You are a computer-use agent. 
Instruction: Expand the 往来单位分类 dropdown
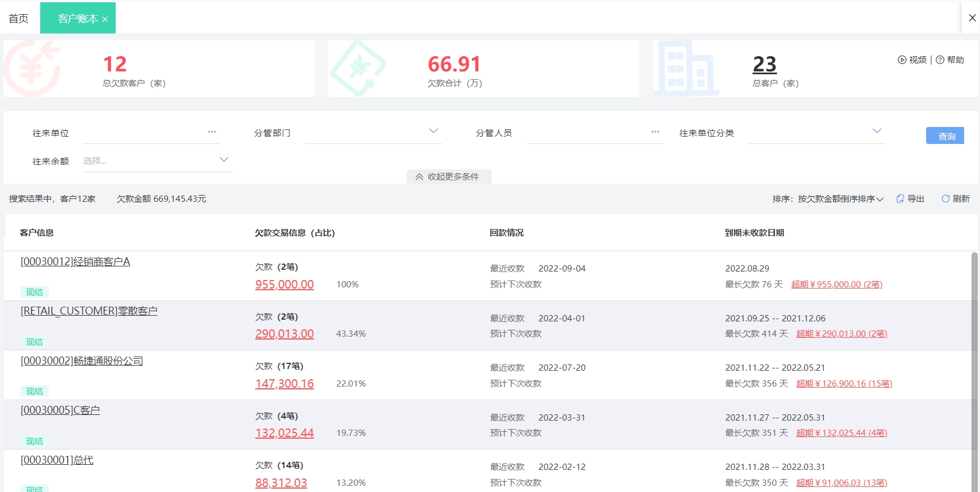(x=877, y=132)
